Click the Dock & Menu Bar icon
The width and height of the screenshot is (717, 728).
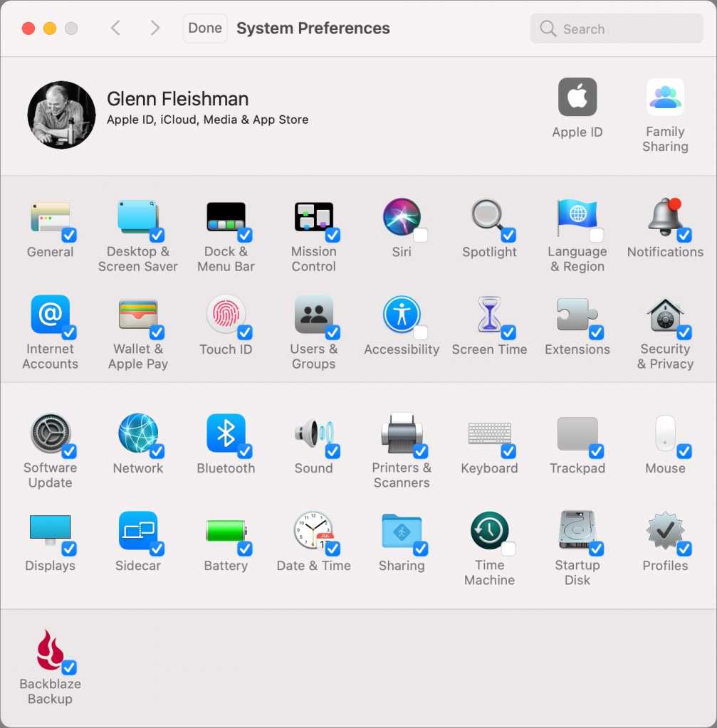226,217
